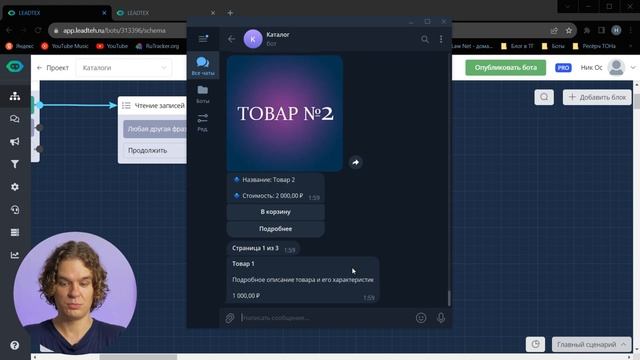Screen dimensions: 640x360
Task: Open the three-dot menu in Telegram chat header
Action: coord(441,39)
